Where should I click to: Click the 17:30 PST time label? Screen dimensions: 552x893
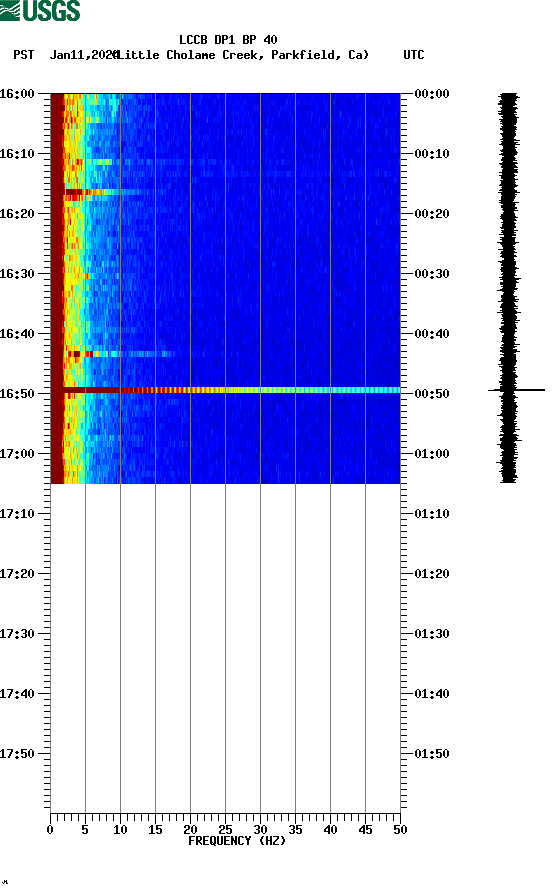[17, 634]
